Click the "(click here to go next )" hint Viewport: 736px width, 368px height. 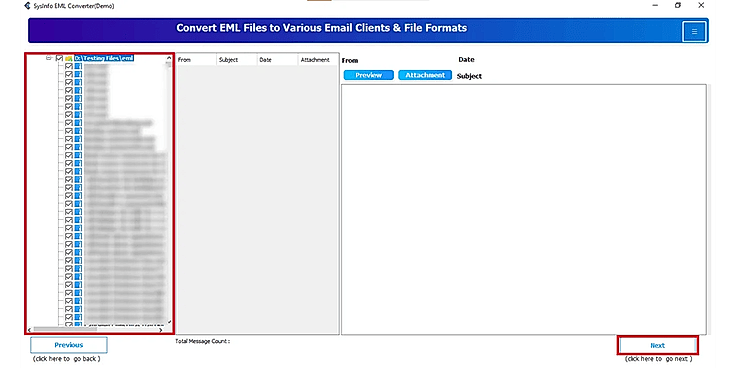tap(658, 359)
